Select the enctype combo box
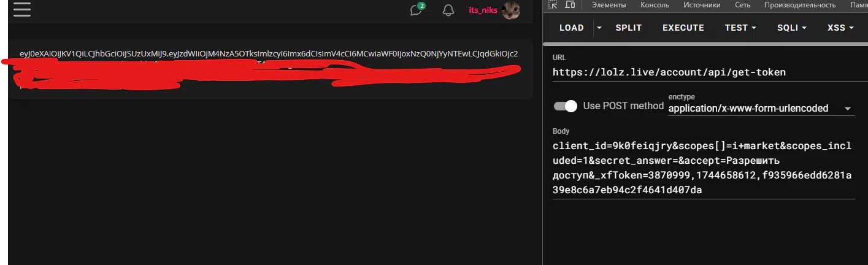 tap(761, 109)
